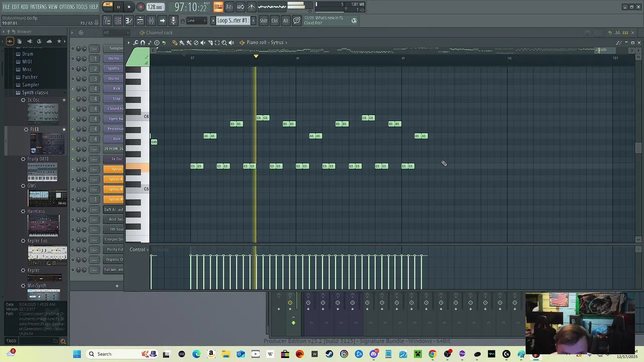Mute the 3x Osc channel green LED
Image resolution: width=644 pixels, height=362 pixels.
[72, 159]
